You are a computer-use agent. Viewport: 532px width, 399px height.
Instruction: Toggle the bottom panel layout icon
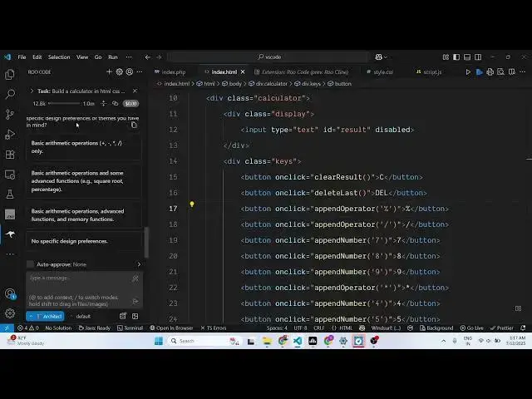[x=467, y=57]
